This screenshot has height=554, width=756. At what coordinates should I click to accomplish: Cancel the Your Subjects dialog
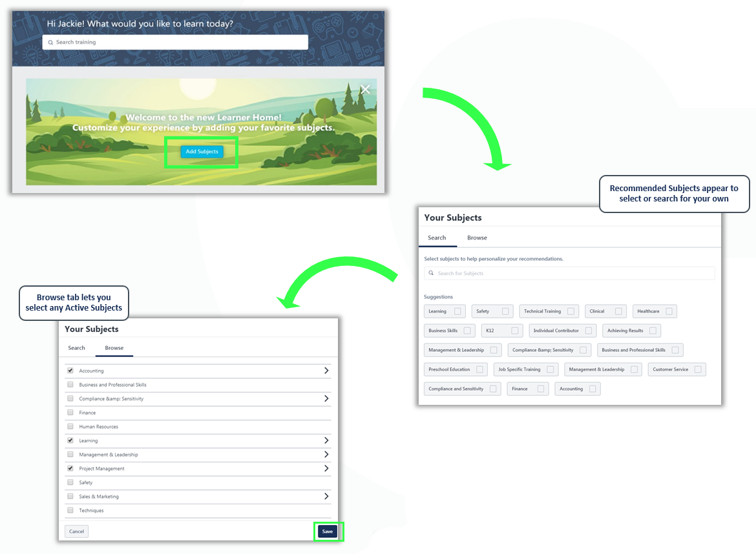[76, 531]
